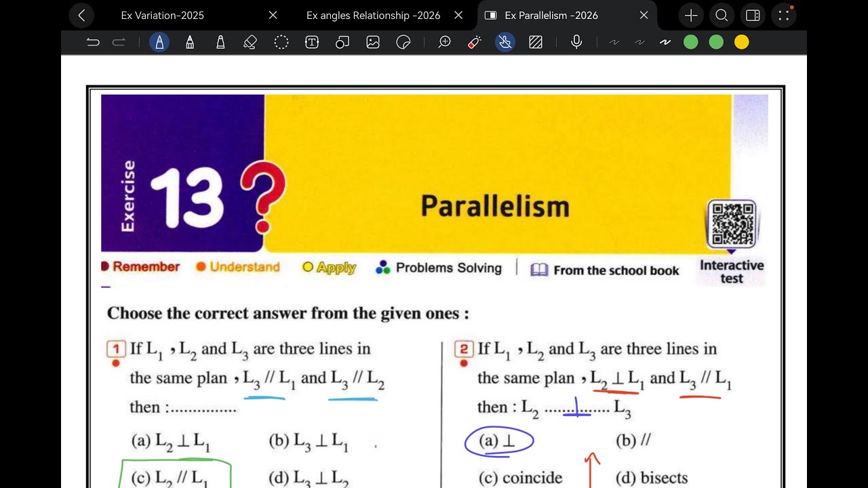Select the Ex Parallelism -2026 tab
The width and height of the screenshot is (868, 488).
click(x=551, y=15)
